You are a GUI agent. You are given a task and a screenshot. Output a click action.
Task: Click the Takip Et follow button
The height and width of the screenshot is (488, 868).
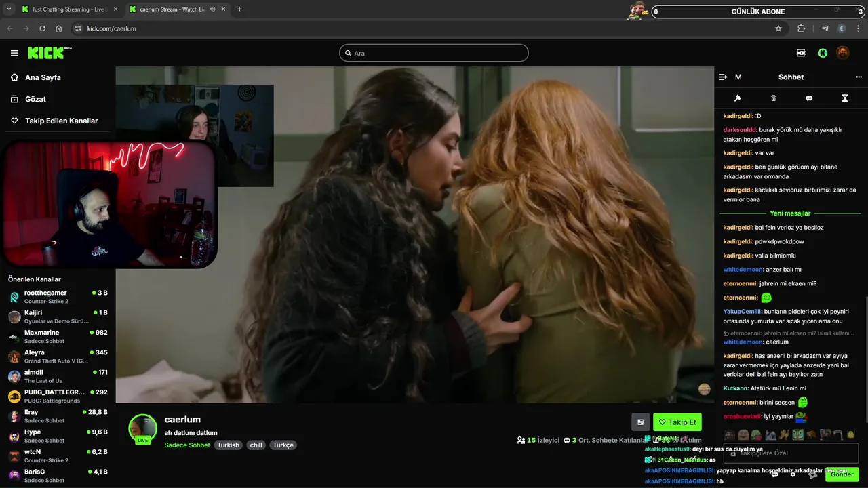click(677, 422)
